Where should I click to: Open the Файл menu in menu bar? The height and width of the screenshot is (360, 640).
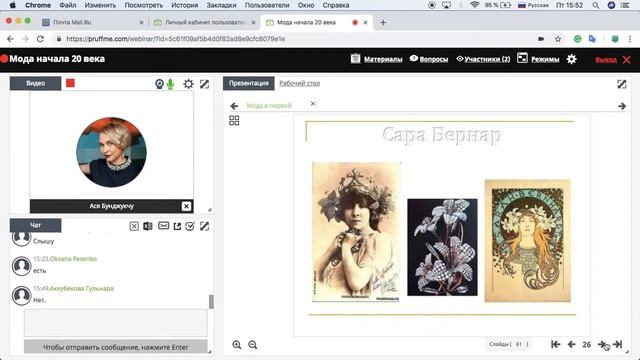[x=68, y=5]
